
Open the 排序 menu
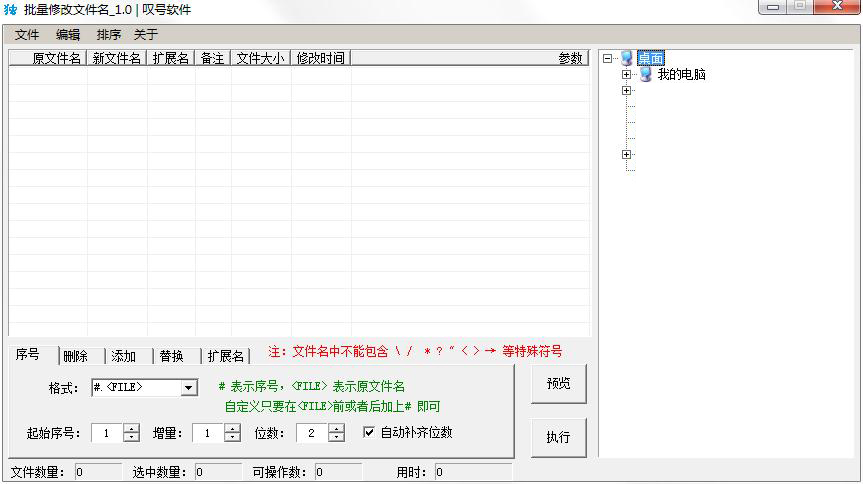pyautogui.click(x=108, y=35)
